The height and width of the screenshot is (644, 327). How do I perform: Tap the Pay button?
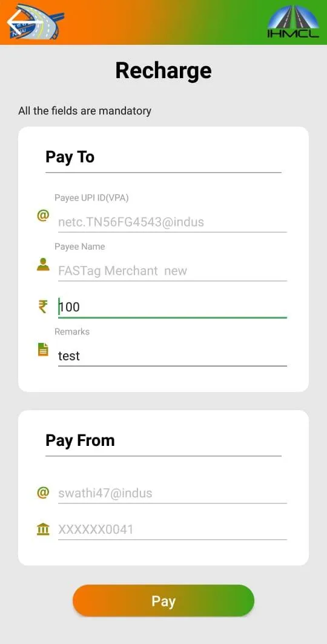pyautogui.click(x=163, y=601)
